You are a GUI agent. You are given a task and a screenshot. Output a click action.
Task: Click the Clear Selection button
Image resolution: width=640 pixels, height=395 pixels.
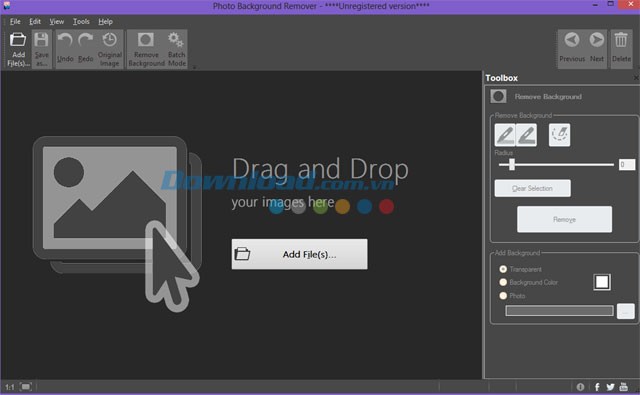tap(532, 188)
